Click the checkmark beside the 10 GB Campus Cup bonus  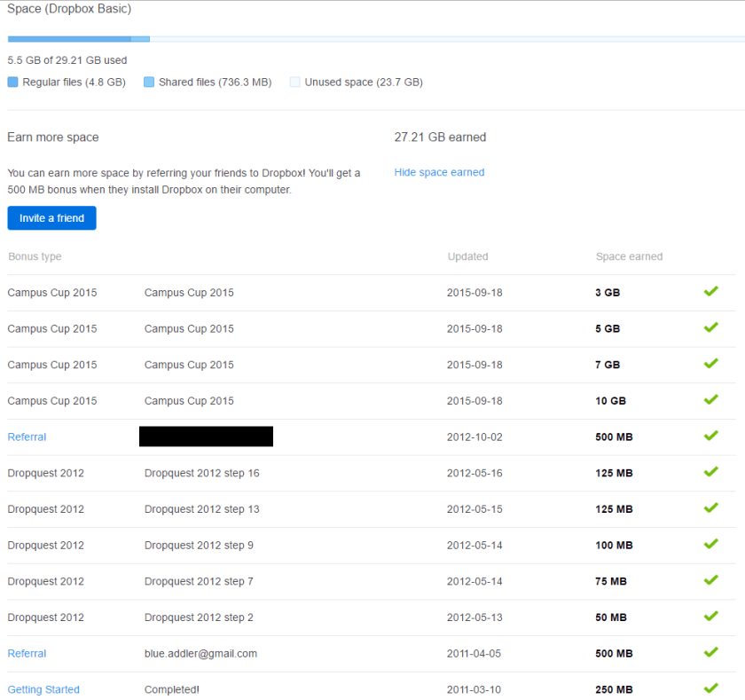click(x=710, y=400)
